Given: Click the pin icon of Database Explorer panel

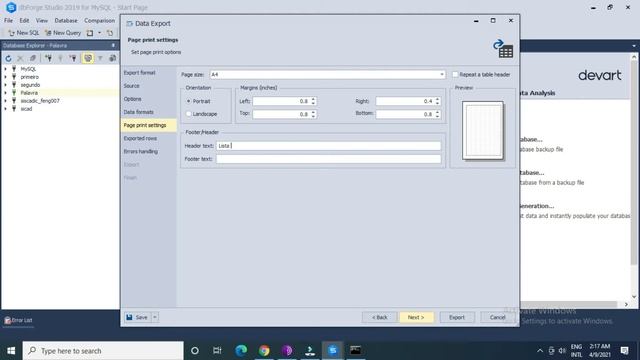Looking at the screenshot, I should coord(113,45).
